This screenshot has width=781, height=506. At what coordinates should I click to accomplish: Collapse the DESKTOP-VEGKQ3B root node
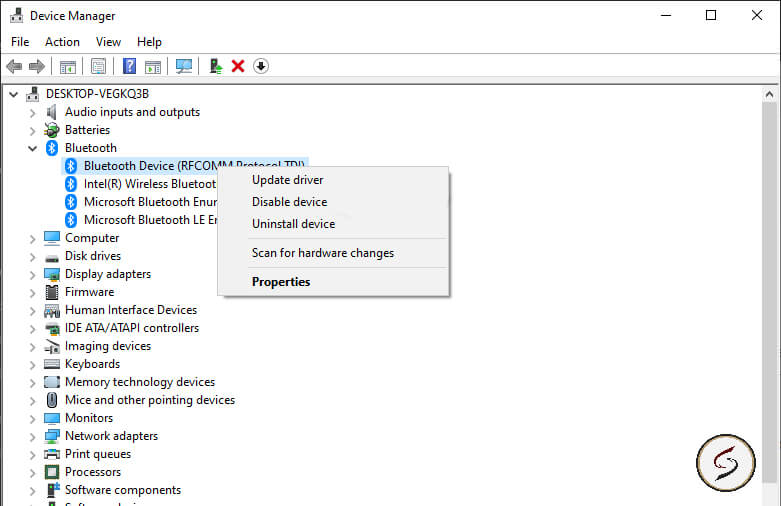pos(13,94)
